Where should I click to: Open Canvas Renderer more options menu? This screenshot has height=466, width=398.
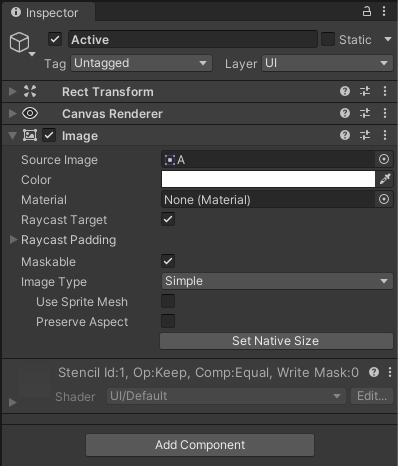tap(385, 113)
